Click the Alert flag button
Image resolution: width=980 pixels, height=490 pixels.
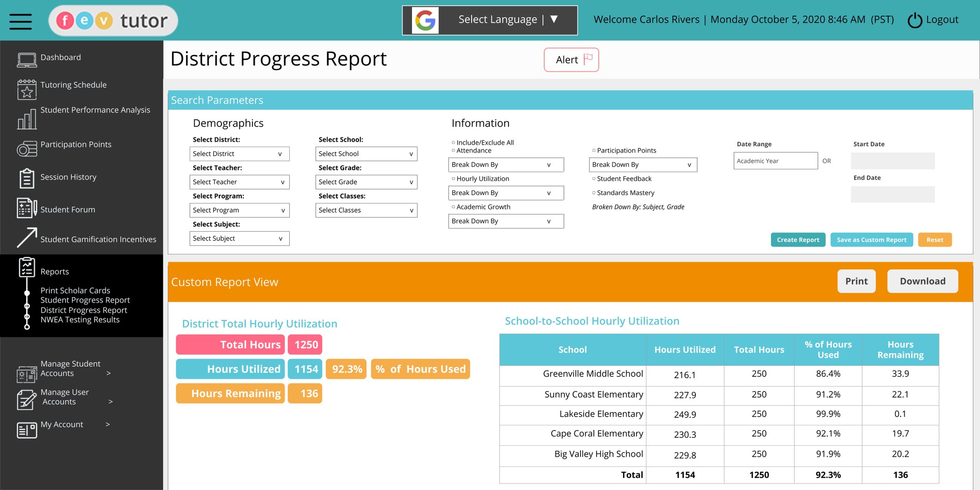571,60
